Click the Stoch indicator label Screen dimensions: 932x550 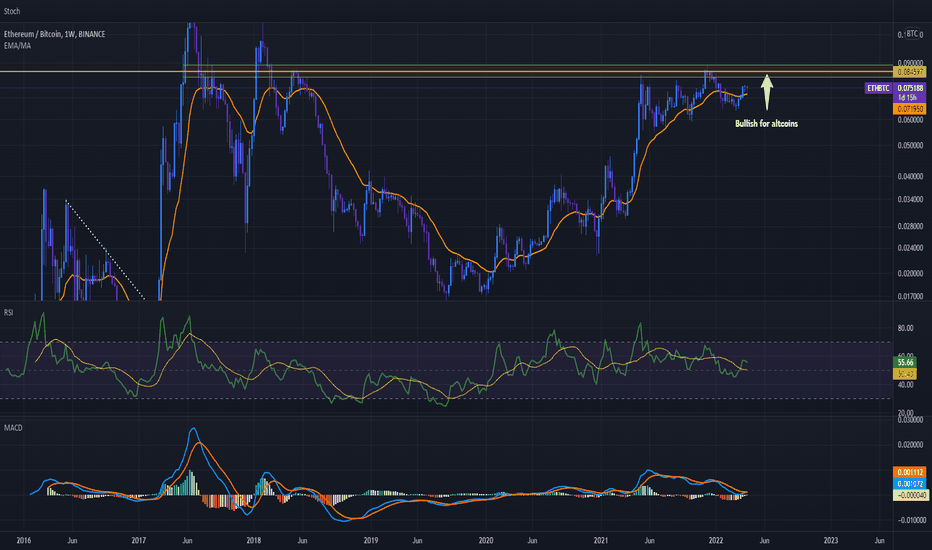(x=12, y=11)
